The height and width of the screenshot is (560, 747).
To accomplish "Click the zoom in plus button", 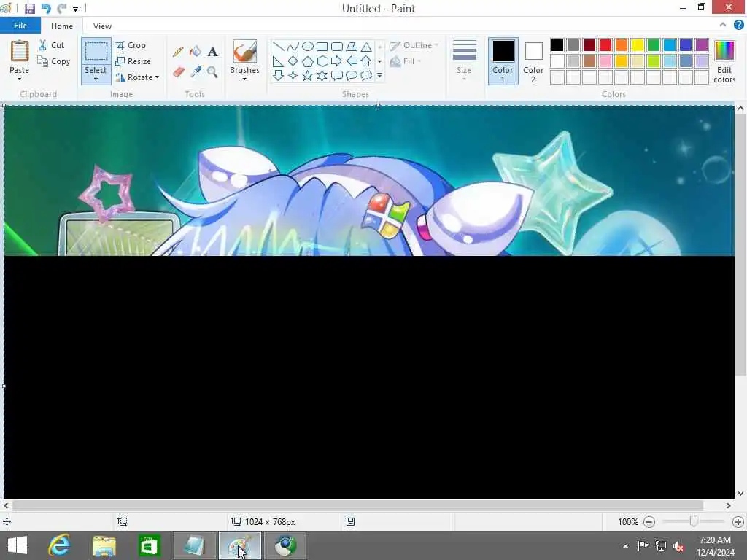I will coord(738,522).
